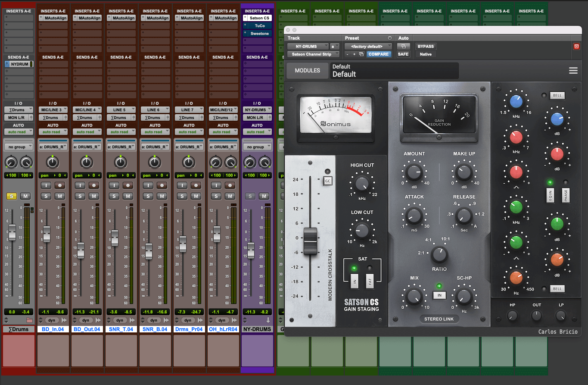Click the preset copy settings icon

pos(361,54)
